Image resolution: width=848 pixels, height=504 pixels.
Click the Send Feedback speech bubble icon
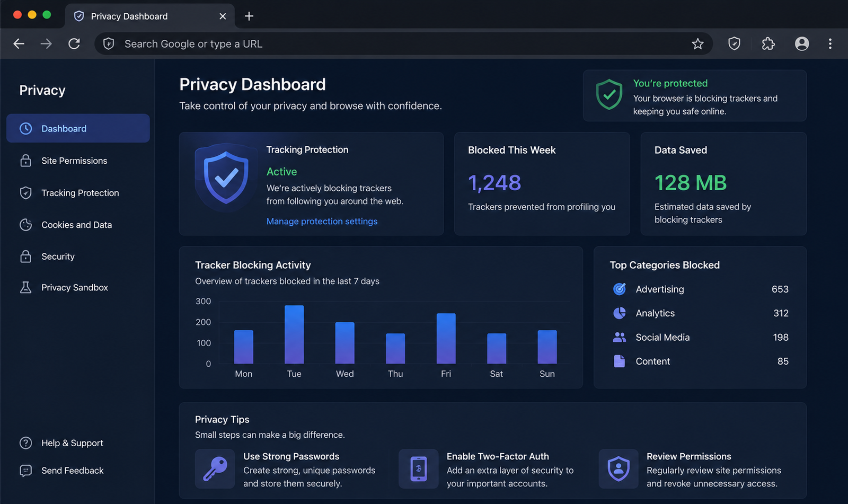[x=25, y=471]
